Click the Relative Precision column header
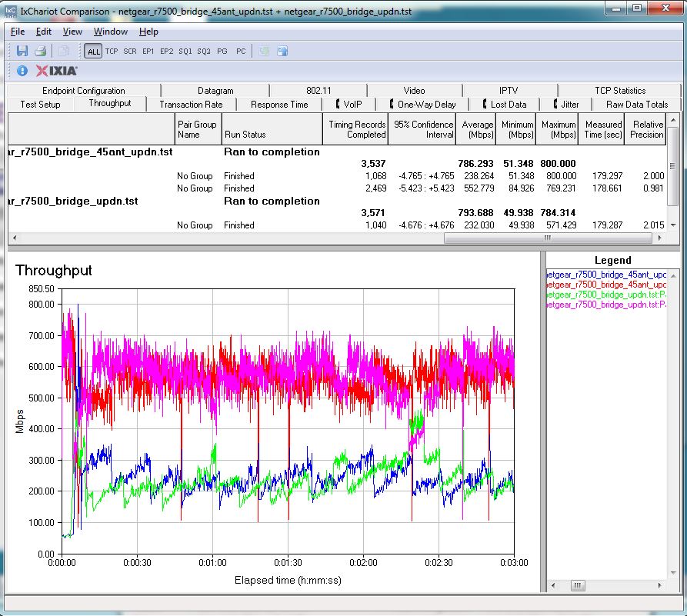 pos(645,129)
